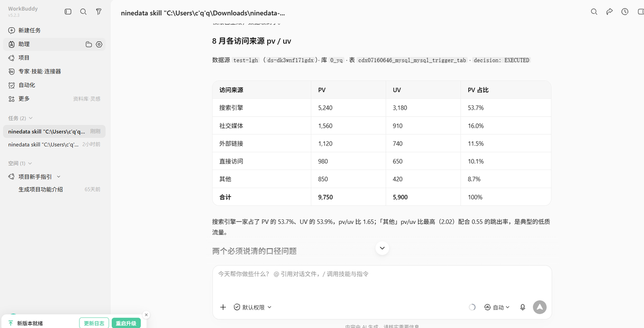This screenshot has height=328, width=644.
Task: Open search in left sidebar header
Action: click(84, 12)
